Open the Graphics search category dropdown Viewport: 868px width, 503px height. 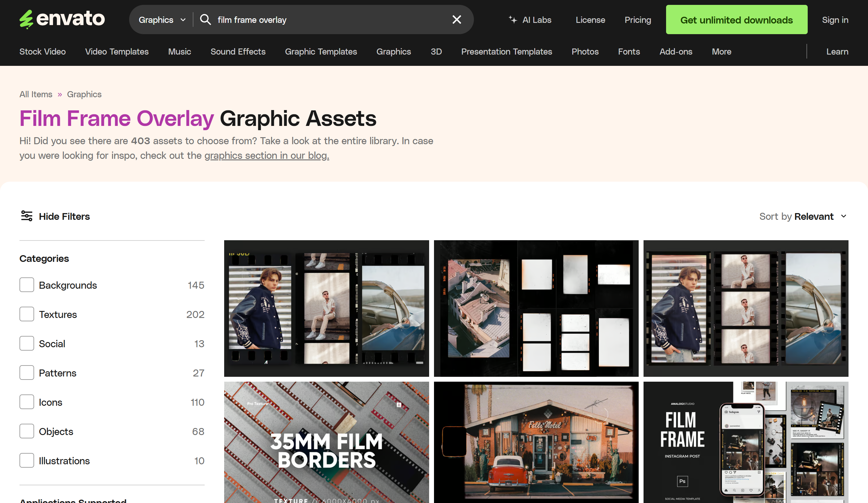click(162, 20)
